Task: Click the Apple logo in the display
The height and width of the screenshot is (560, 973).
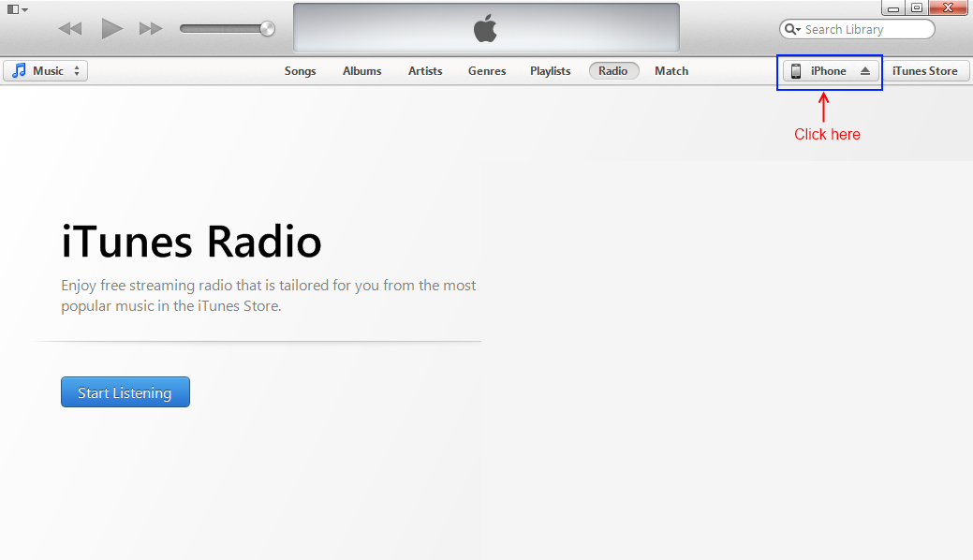Action: [485, 28]
